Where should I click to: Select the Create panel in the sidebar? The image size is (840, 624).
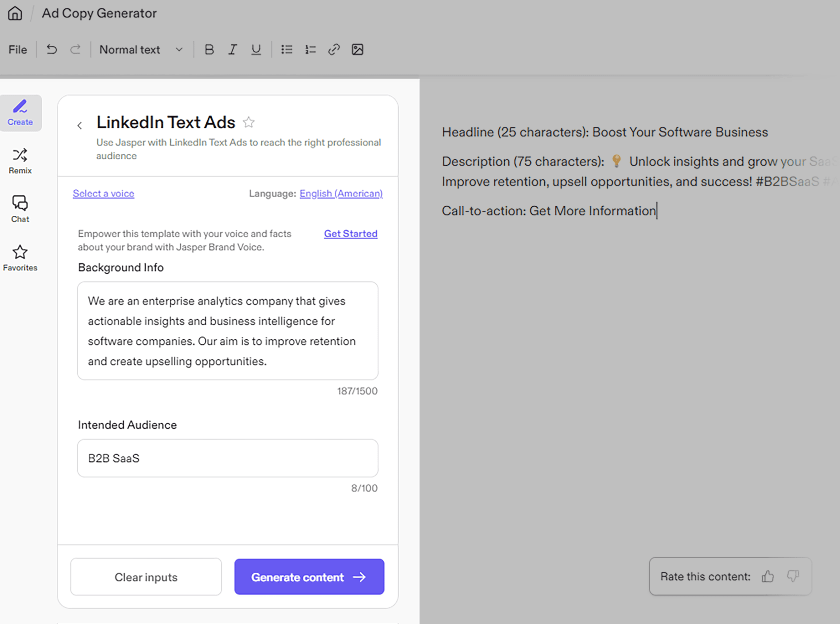(20, 112)
